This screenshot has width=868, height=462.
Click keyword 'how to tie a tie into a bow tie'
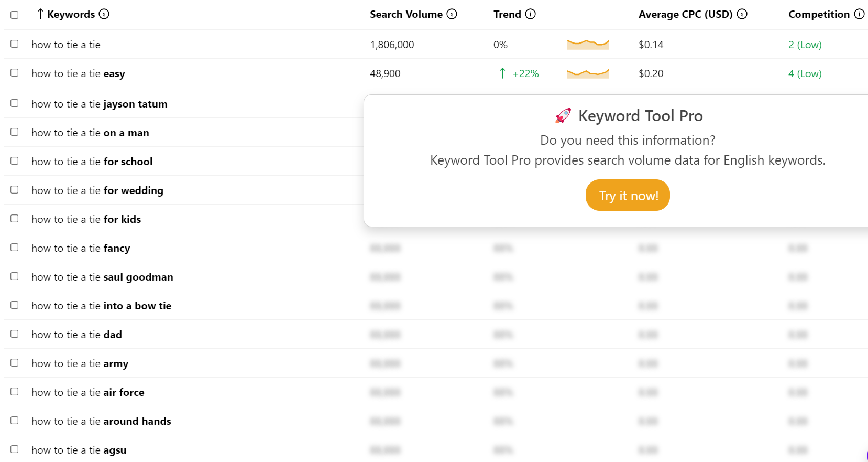pos(102,306)
